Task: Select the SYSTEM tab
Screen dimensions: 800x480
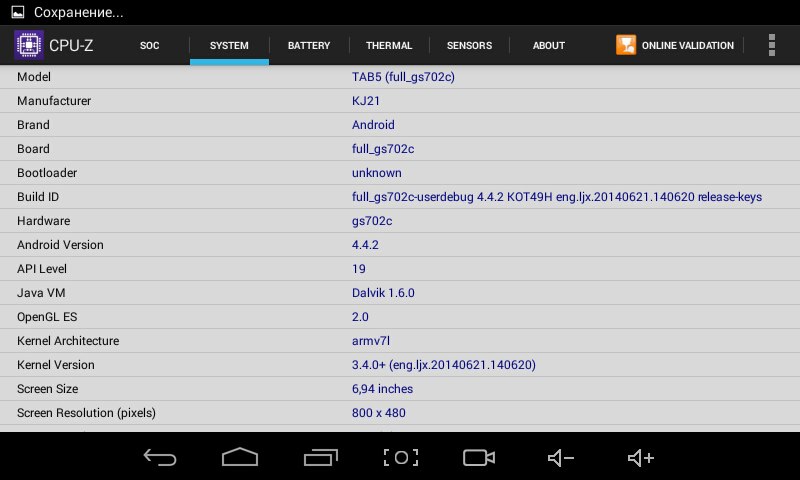Action: pyautogui.click(x=229, y=45)
